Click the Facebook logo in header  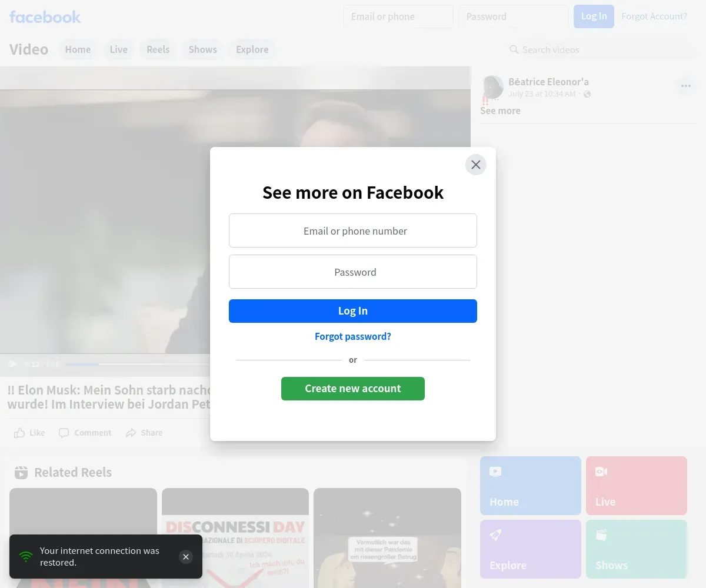click(x=45, y=17)
